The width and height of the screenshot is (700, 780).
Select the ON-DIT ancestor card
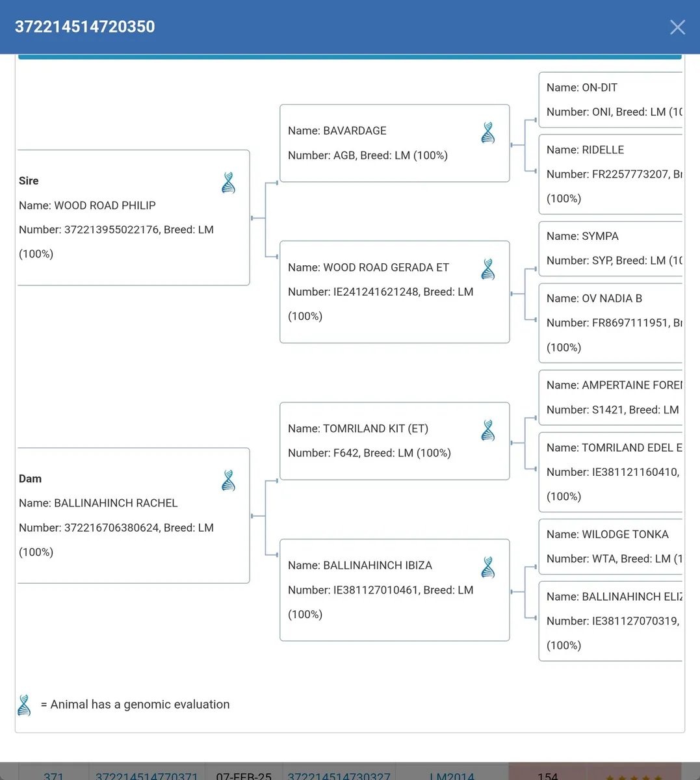(611, 100)
